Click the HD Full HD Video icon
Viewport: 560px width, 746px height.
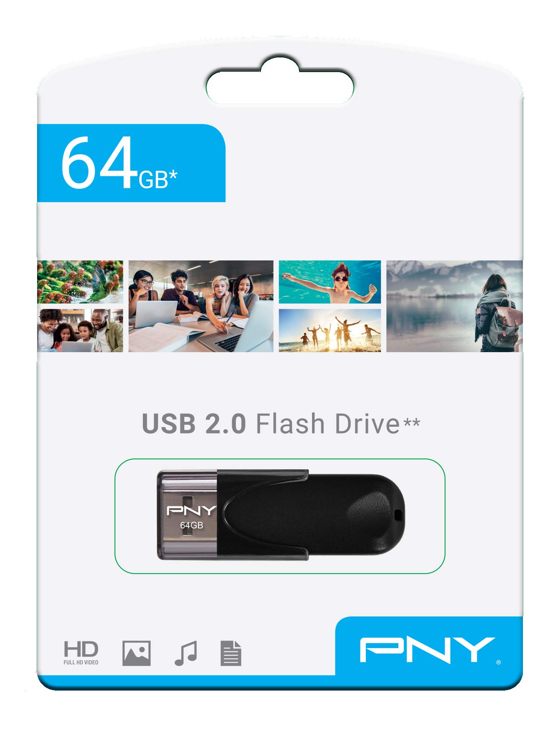pos(81,653)
